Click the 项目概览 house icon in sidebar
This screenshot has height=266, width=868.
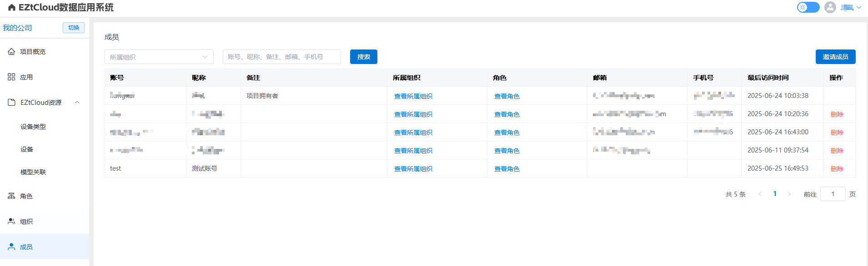[x=11, y=52]
